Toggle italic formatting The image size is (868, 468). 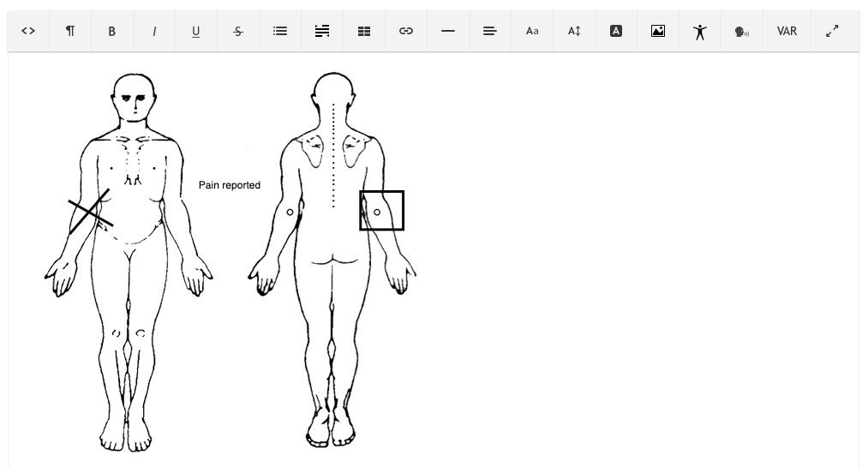(154, 31)
